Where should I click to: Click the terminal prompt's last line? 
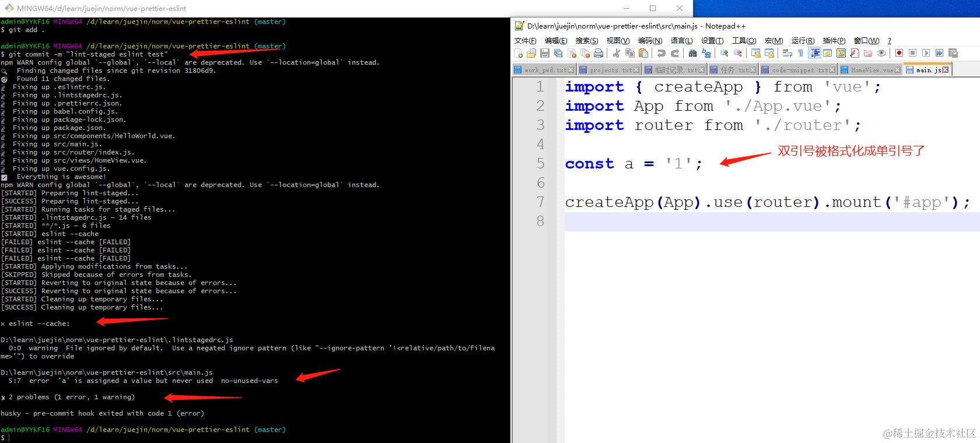coord(5,438)
